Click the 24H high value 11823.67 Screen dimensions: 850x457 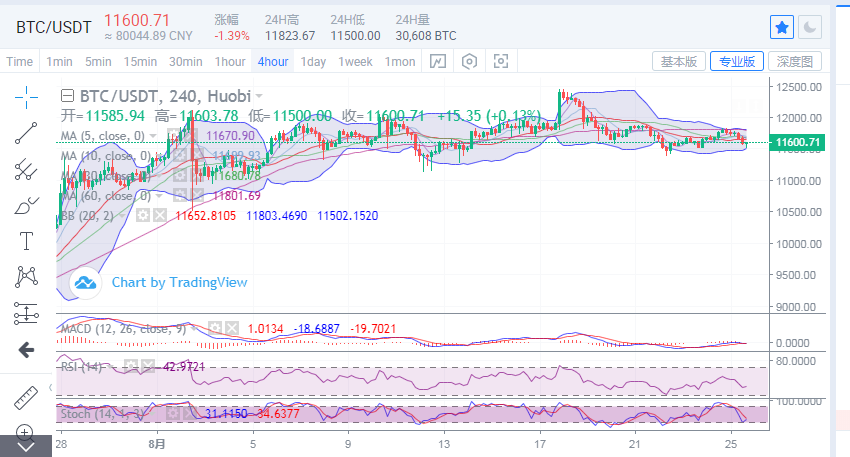290,36
